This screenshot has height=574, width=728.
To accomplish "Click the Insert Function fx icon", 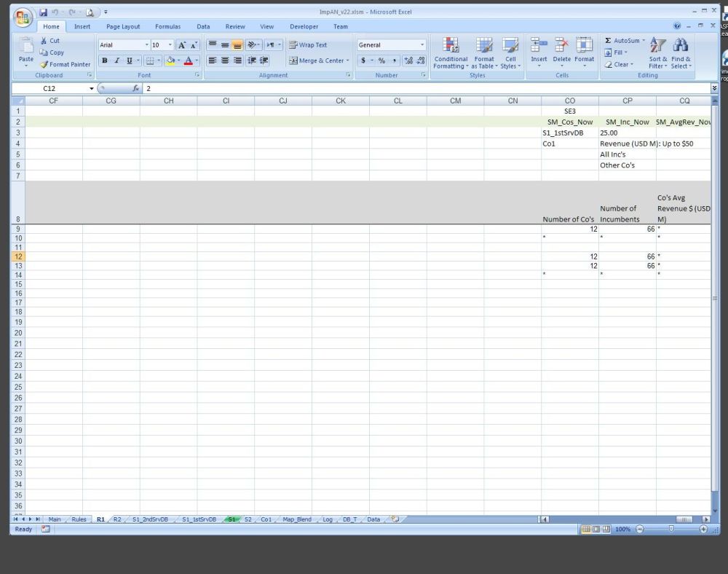I will pyautogui.click(x=136, y=88).
